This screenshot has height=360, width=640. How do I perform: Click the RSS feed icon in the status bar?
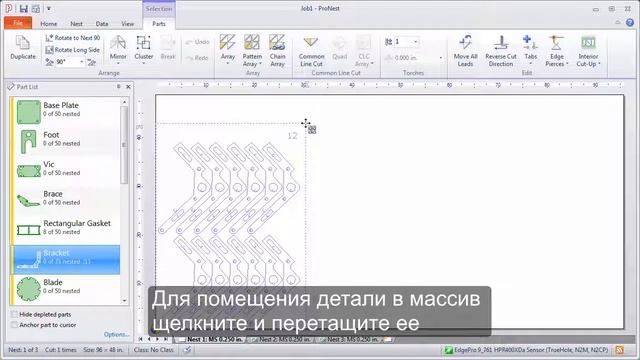pyautogui.click(x=620, y=350)
